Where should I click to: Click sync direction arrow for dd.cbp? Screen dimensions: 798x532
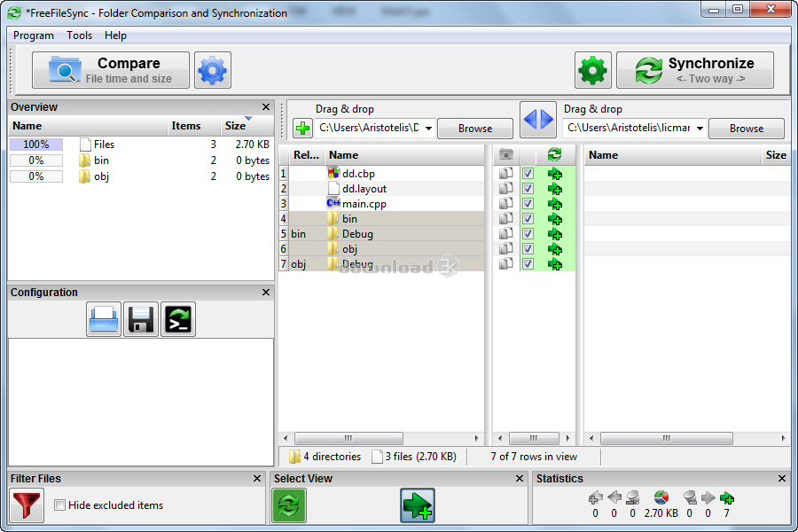click(555, 174)
